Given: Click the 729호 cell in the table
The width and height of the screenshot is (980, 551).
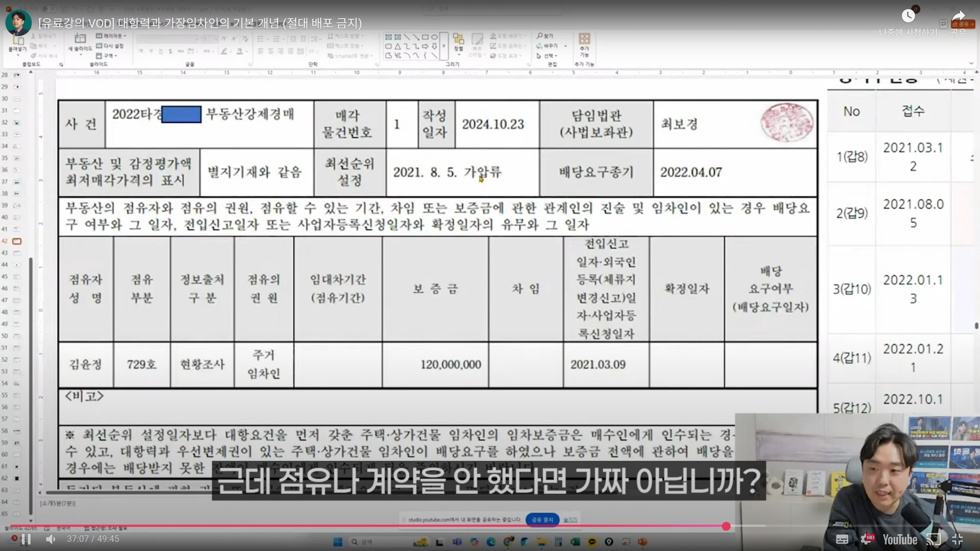Looking at the screenshot, I should [142, 364].
